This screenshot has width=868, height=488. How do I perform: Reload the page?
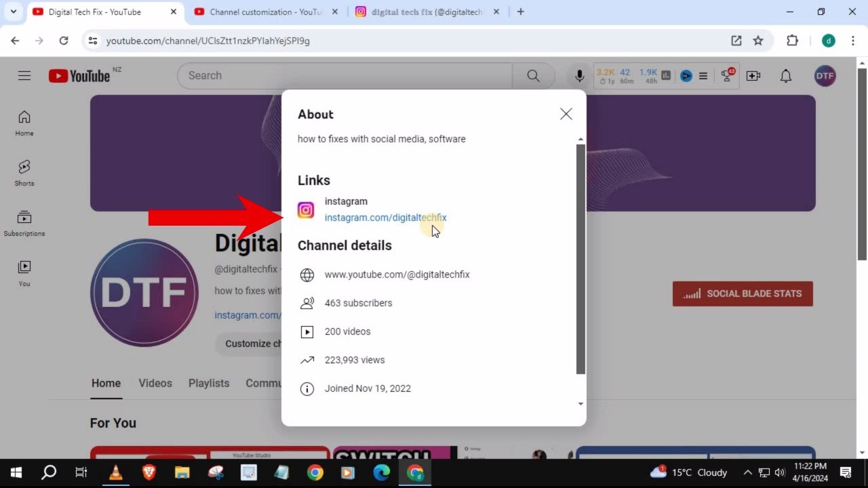click(x=64, y=41)
